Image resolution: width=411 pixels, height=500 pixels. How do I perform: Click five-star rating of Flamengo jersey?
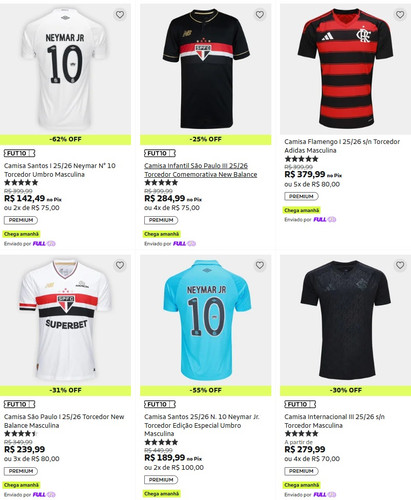(301, 159)
